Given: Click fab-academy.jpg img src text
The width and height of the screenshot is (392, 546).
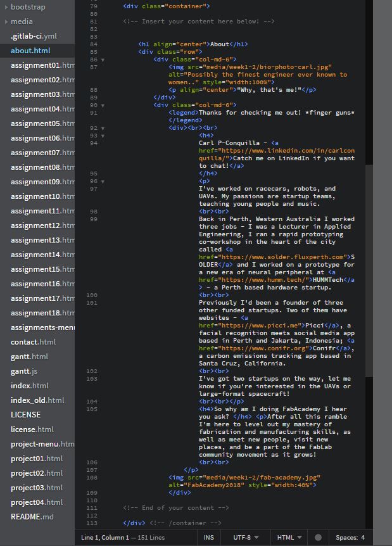Looking at the screenshot, I should 261,478.
